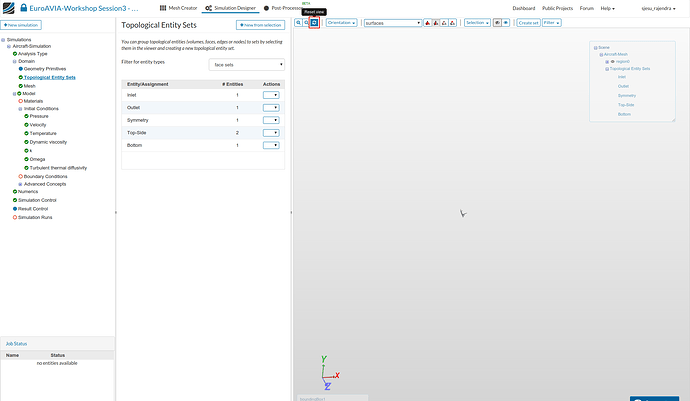Click the blue lock icon beside project title

pyautogui.click(x=24, y=8)
